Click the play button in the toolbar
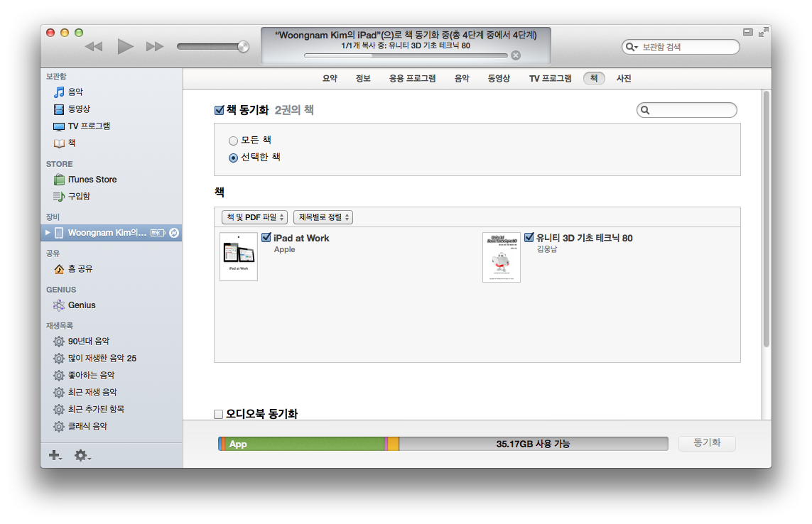812x524 pixels. pyautogui.click(x=125, y=47)
